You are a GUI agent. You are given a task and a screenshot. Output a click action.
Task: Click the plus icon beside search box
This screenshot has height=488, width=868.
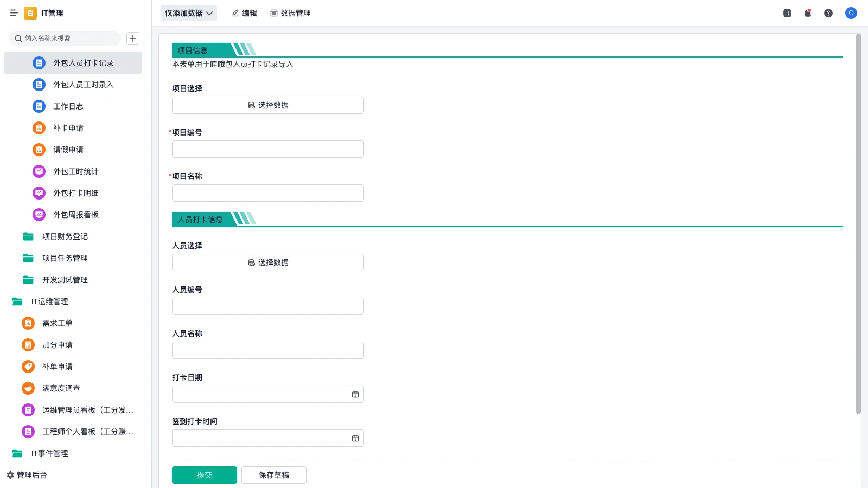coord(133,38)
